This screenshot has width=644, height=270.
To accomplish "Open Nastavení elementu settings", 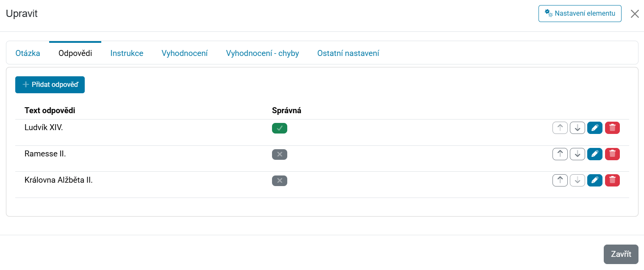I will (580, 14).
